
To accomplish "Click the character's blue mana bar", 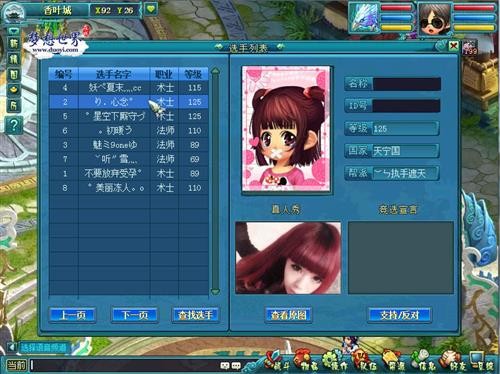I will pos(473,18).
